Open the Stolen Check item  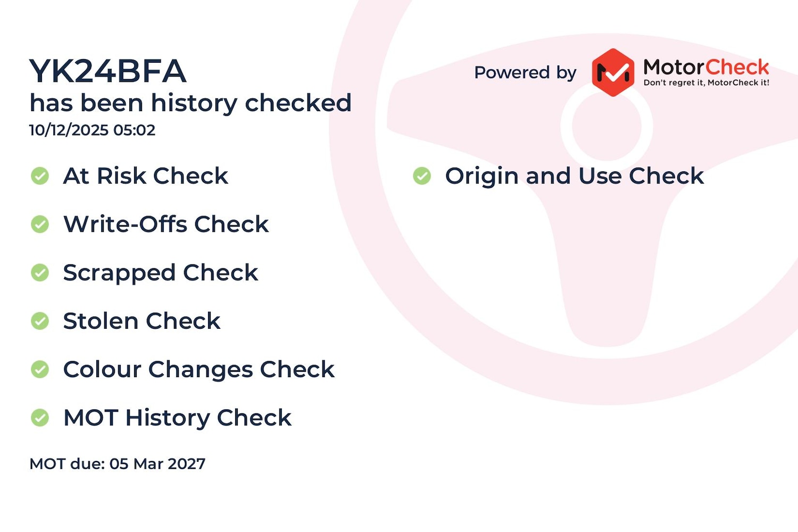(142, 321)
